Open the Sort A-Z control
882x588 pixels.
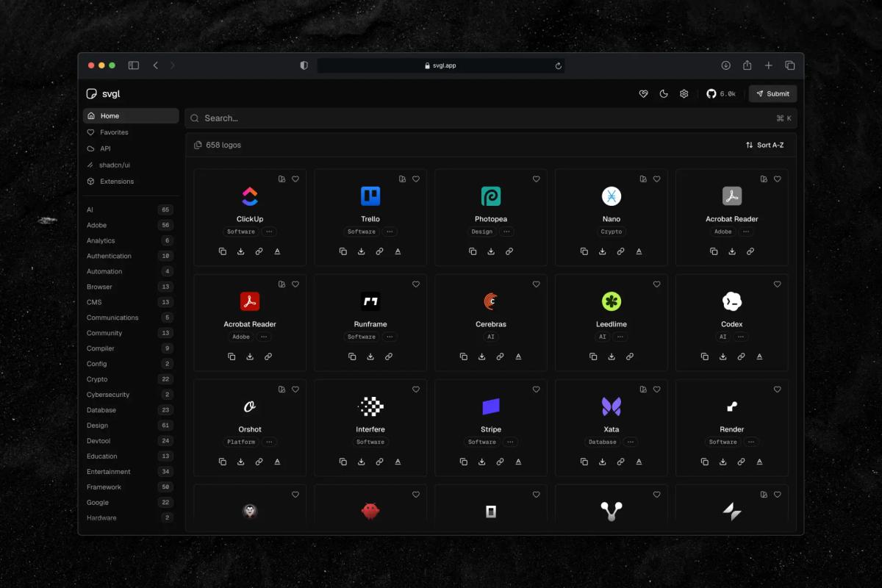(764, 145)
